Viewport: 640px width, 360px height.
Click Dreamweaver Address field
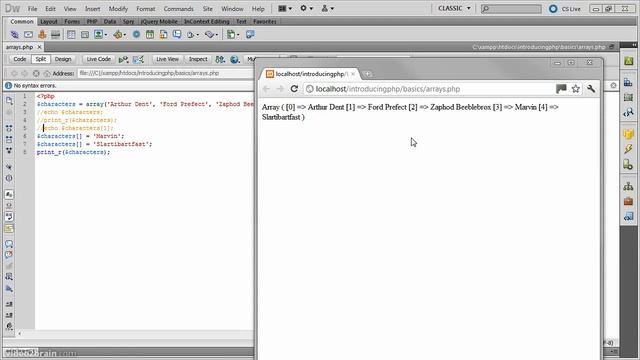[x=165, y=73]
